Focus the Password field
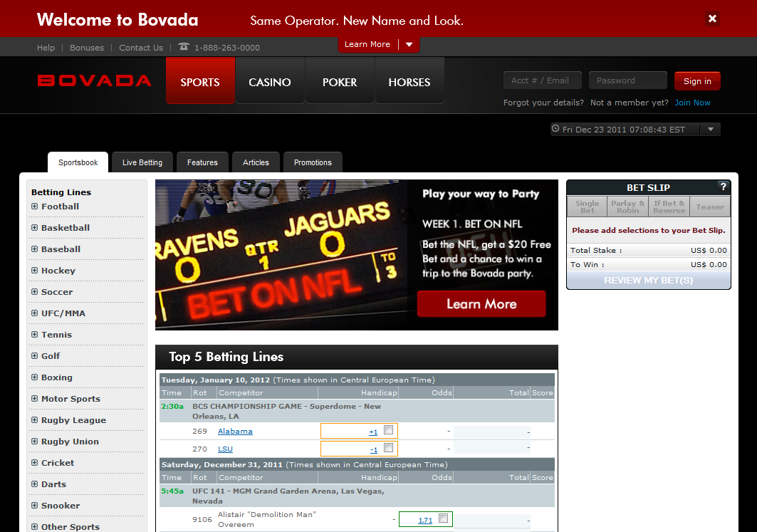The width and height of the screenshot is (757, 532). coord(627,80)
